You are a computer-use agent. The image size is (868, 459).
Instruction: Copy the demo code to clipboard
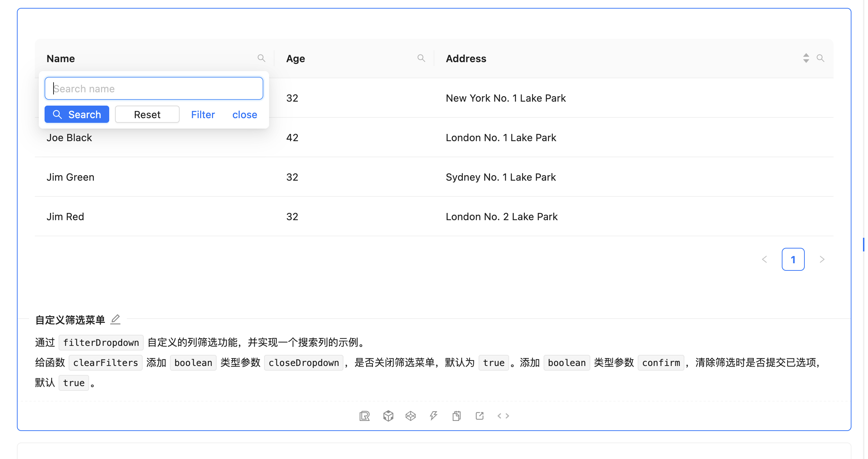pos(456,416)
